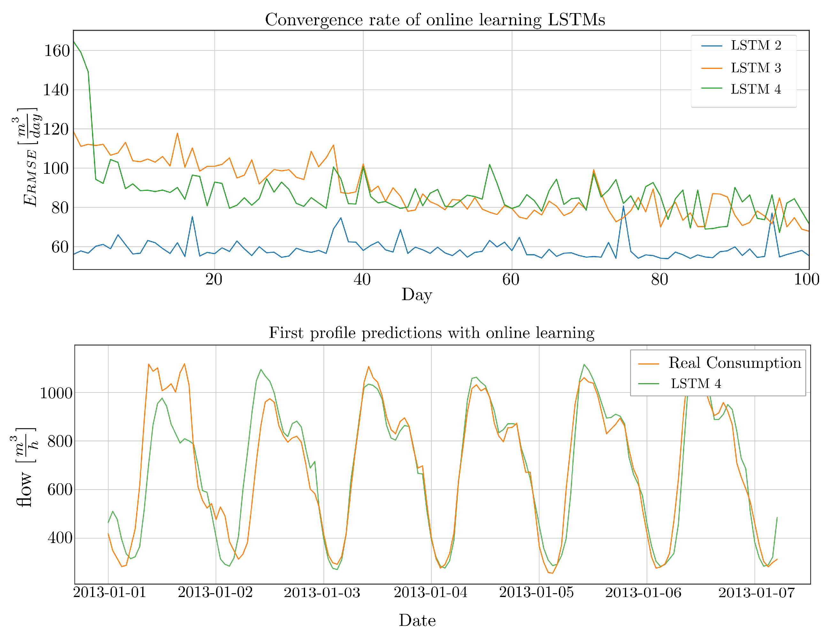The height and width of the screenshot is (644, 835).
Task: Click the 1000 tick on flow axis
Action: [56, 393]
